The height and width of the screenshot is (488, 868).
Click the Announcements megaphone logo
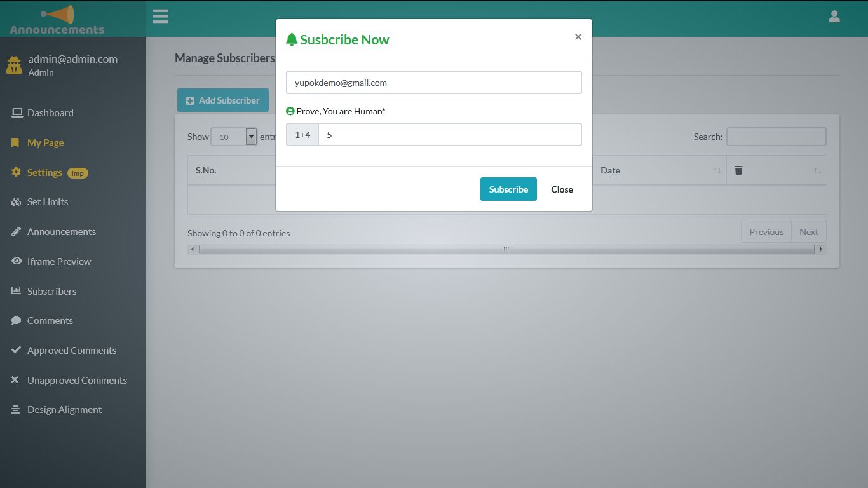click(x=58, y=15)
